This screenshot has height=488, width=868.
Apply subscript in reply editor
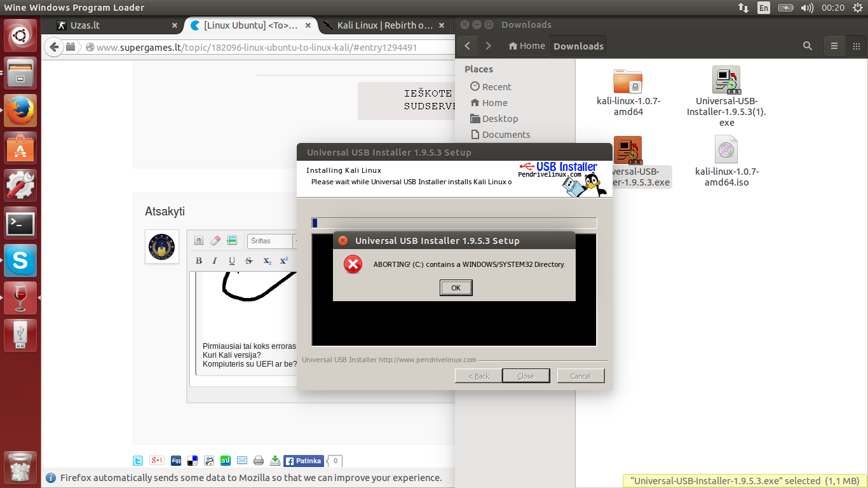(268, 261)
